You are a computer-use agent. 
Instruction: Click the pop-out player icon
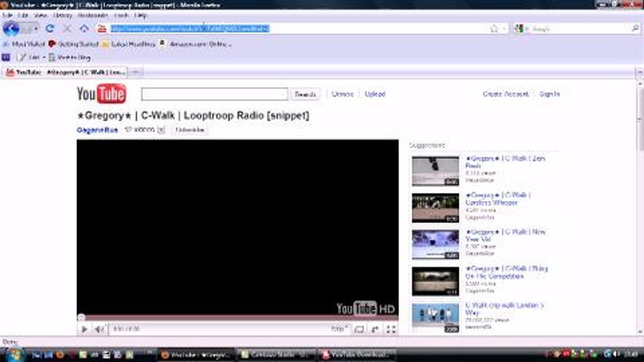(375, 329)
